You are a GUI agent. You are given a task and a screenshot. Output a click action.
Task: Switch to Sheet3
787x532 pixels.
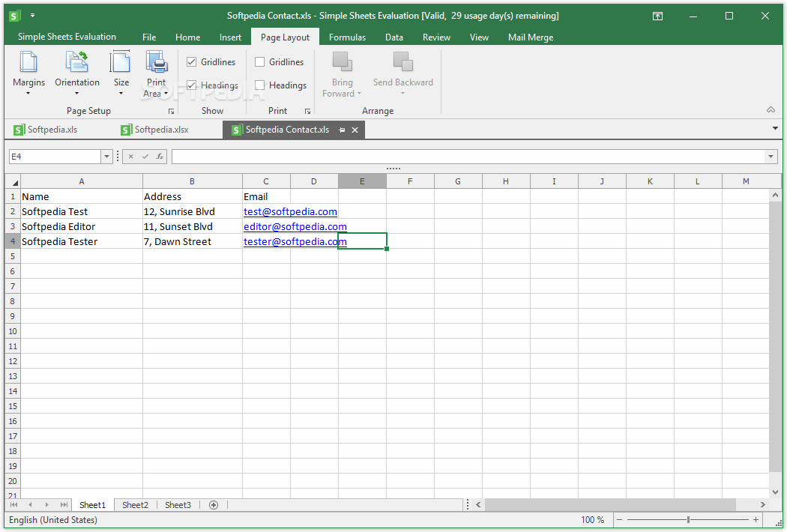click(x=178, y=505)
